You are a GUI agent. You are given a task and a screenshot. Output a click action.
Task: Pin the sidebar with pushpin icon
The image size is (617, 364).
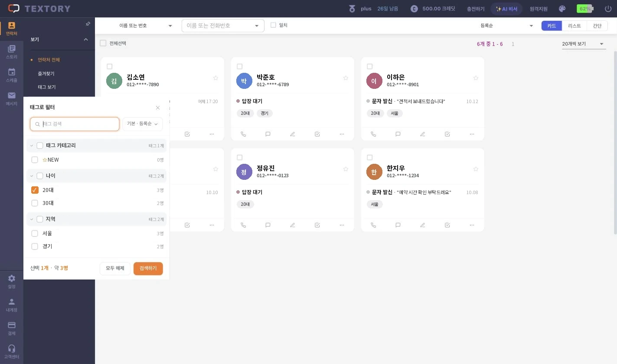tap(88, 24)
